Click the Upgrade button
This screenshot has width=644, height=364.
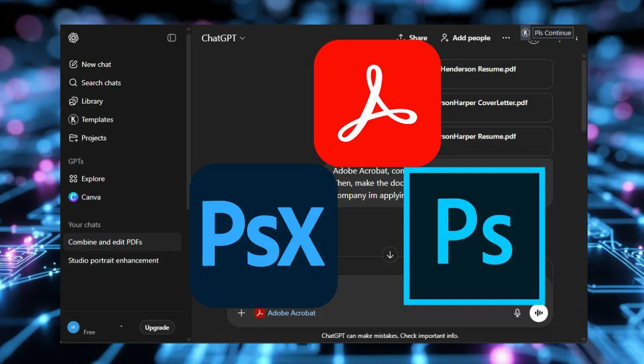(x=157, y=327)
